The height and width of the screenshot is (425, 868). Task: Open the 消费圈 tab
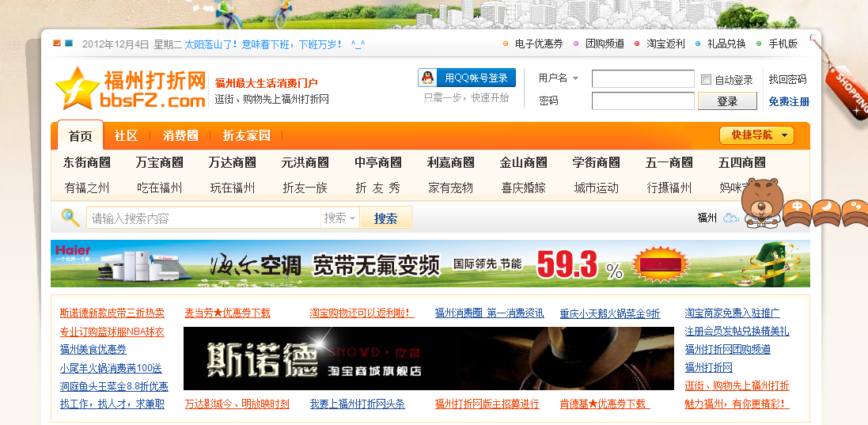180,135
